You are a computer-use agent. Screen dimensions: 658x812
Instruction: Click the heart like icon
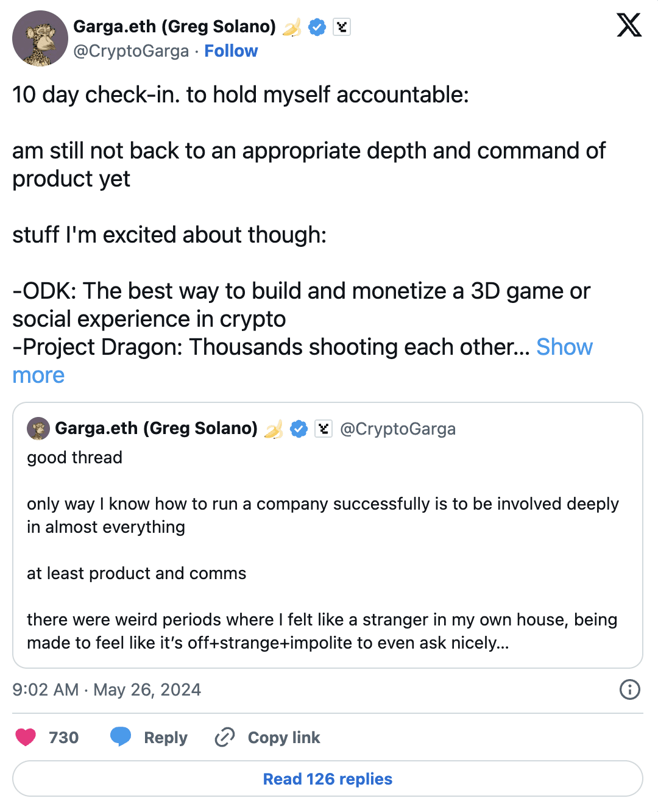coord(26,737)
